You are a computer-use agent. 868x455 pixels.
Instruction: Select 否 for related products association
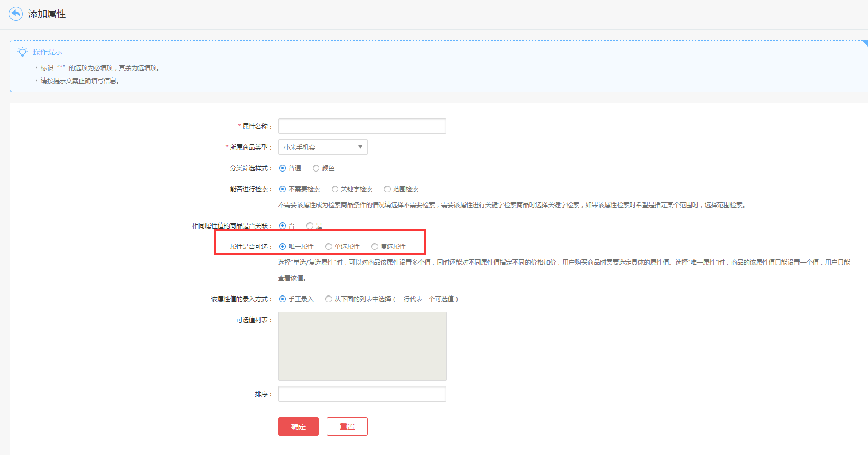click(283, 226)
